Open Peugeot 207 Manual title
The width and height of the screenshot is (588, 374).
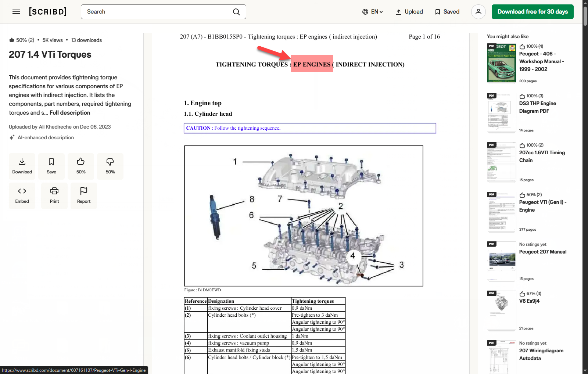(x=543, y=252)
